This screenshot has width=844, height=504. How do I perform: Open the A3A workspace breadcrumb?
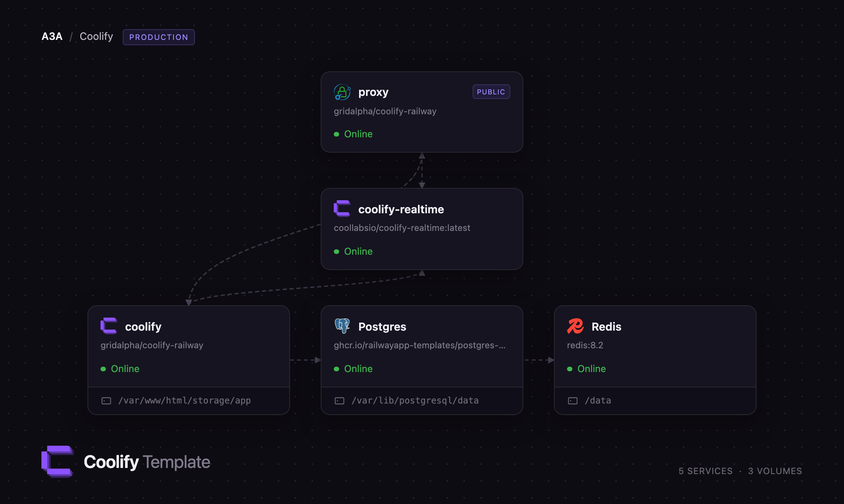pyautogui.click(x=52, y=36)
